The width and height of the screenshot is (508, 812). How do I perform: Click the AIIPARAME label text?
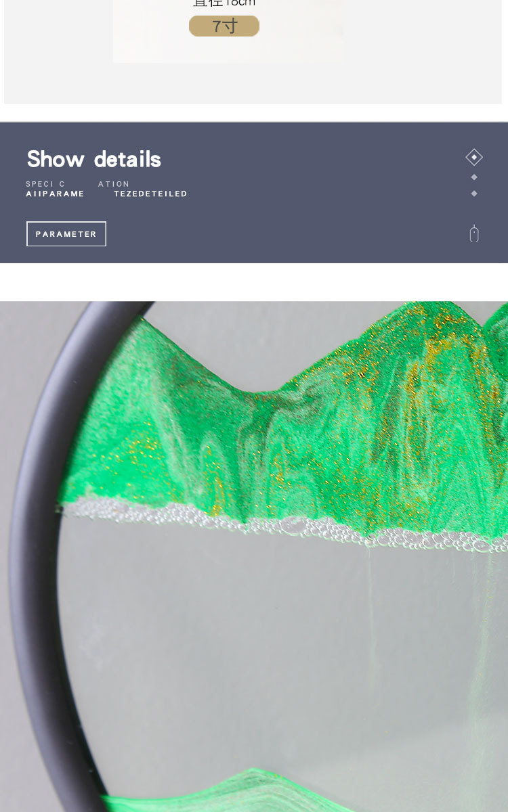coord(55,194)
